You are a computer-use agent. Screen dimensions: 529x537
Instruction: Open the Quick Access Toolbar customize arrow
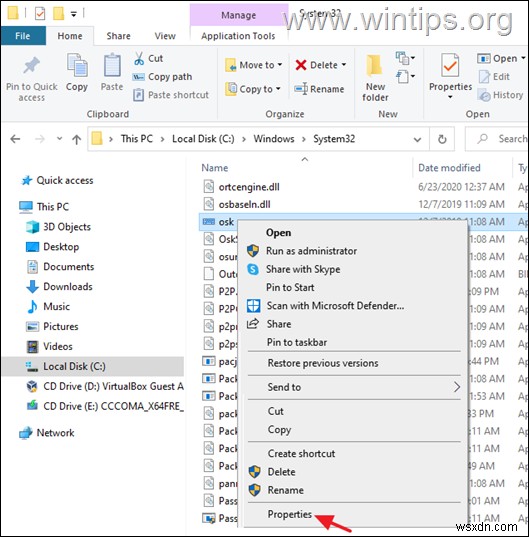[74, 14]
